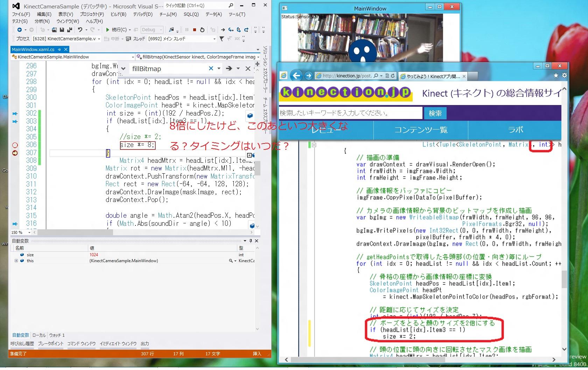Click the visualizer magnifier in 'this' row

coord(231,261)
